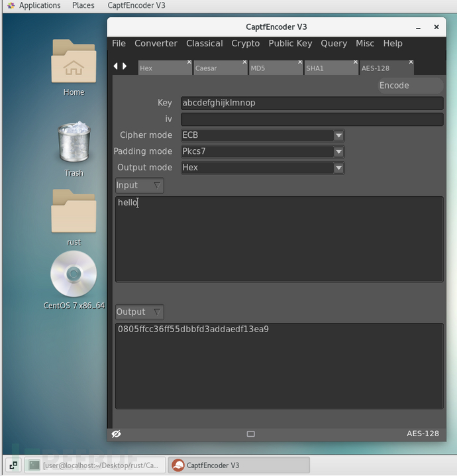Close the MD5 tab with its X

300,62
